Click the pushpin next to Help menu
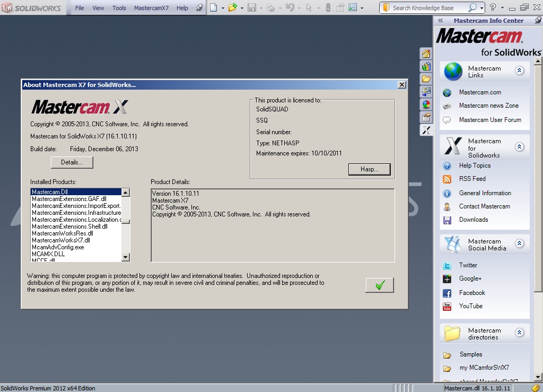The image size is (543, 392). pyautogui.click(x=199, y=7)
